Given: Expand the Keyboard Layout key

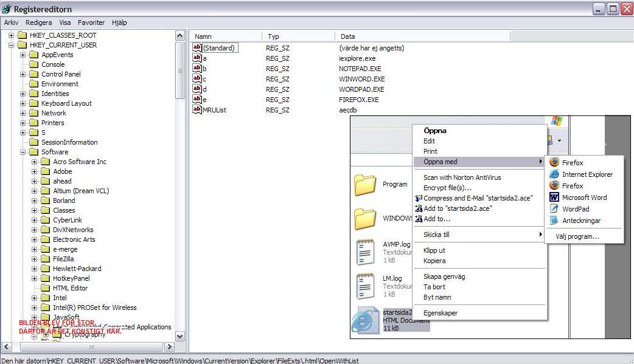Looking at the screenshot, I should pos(23,103).
